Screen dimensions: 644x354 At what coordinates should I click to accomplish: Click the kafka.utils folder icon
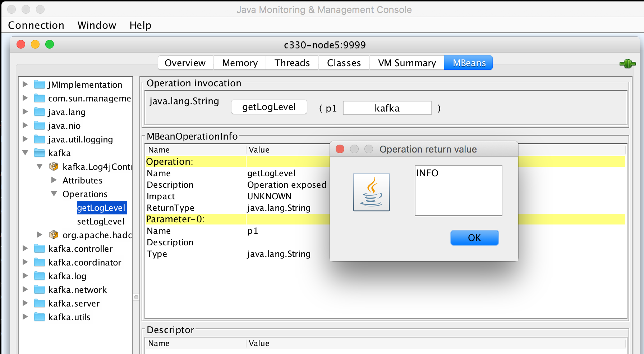39,317
